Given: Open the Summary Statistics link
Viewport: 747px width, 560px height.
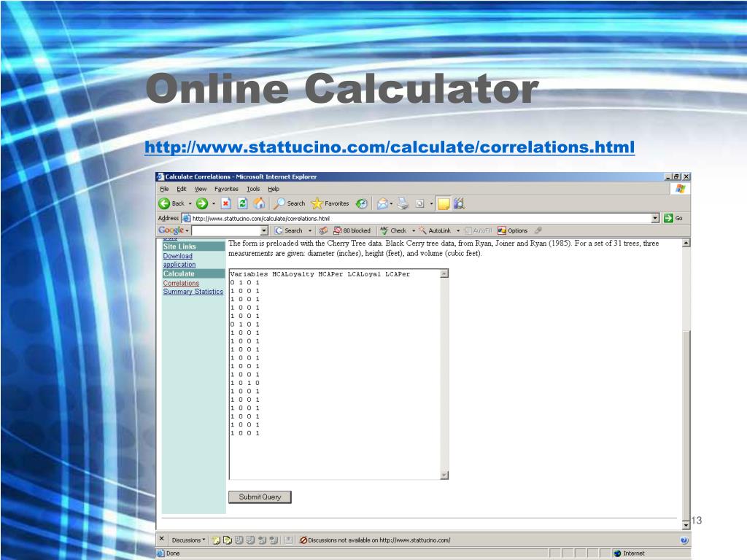Looking at the screenshot, I should coord(193,292).
